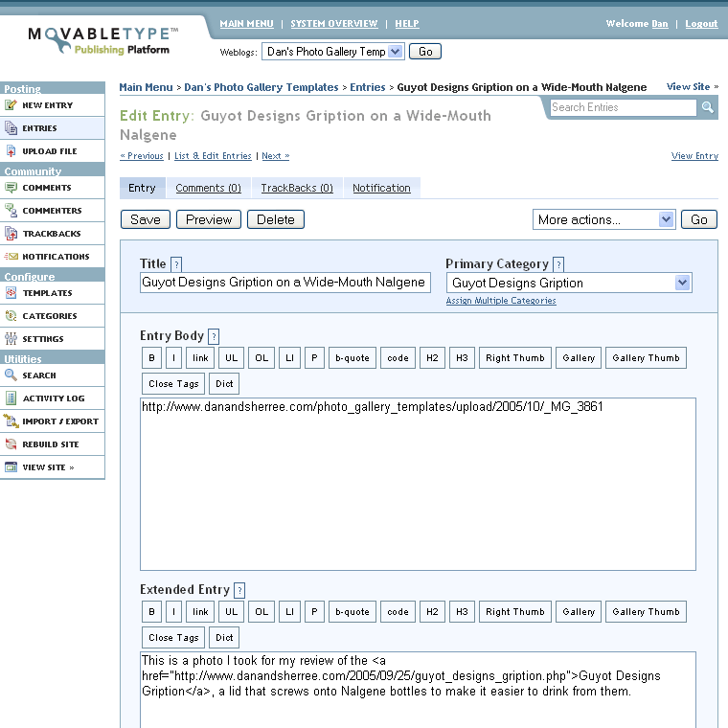Click the Categories icon in sidebar
728x728 pixels.
pos(11,316)
